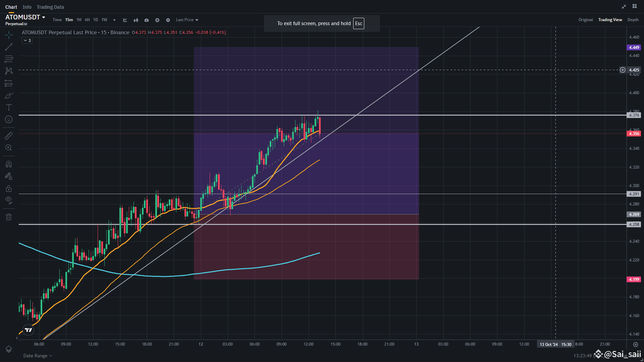Delete drawings using the trash icon
644x362 pixels.
pyautogui.click(x=9, y=217)
